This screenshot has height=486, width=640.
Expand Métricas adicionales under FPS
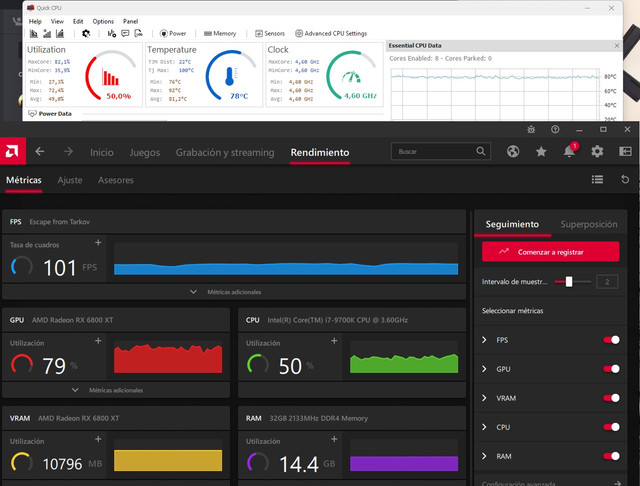tap(234, 292)
